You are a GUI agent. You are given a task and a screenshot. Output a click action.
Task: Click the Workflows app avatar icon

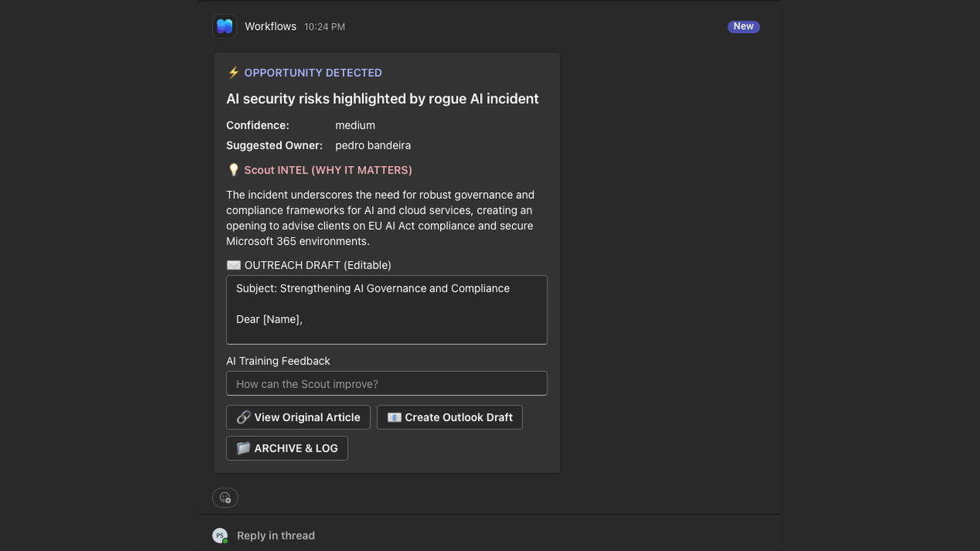click(x=224, y=26)
